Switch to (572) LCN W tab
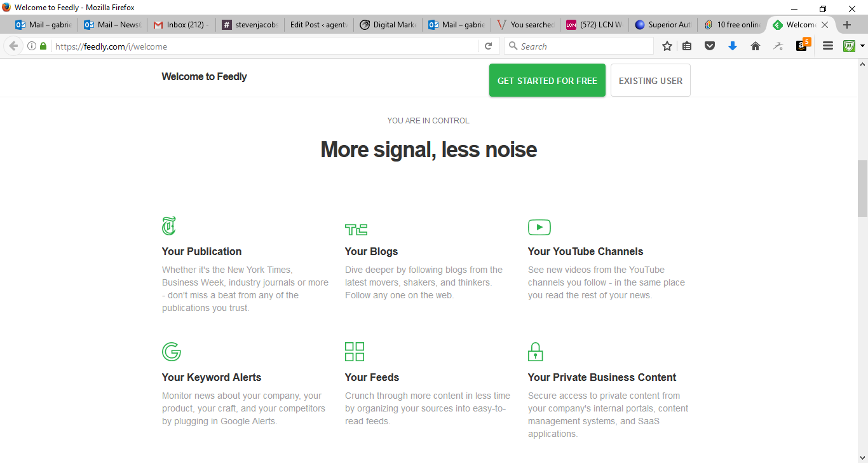 point(594,25)
